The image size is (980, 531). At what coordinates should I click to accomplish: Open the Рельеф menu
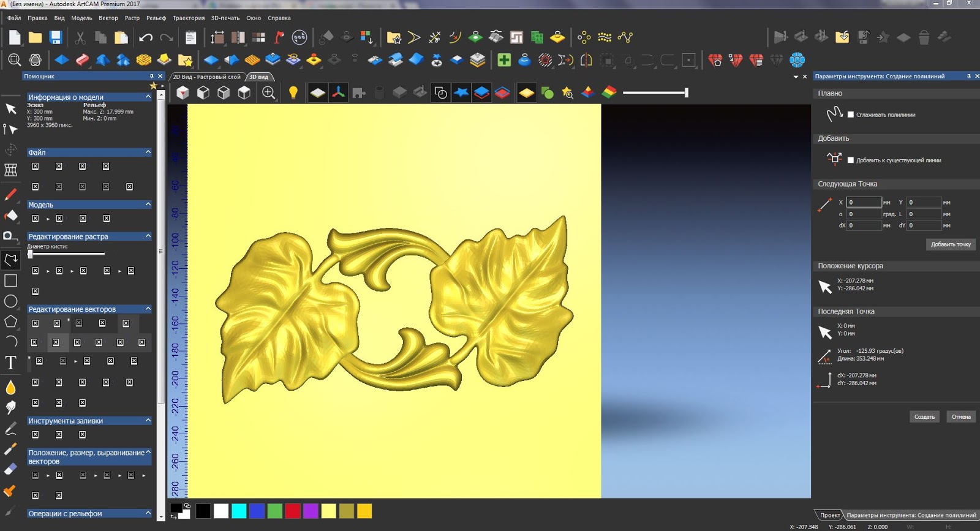point(156,18)
